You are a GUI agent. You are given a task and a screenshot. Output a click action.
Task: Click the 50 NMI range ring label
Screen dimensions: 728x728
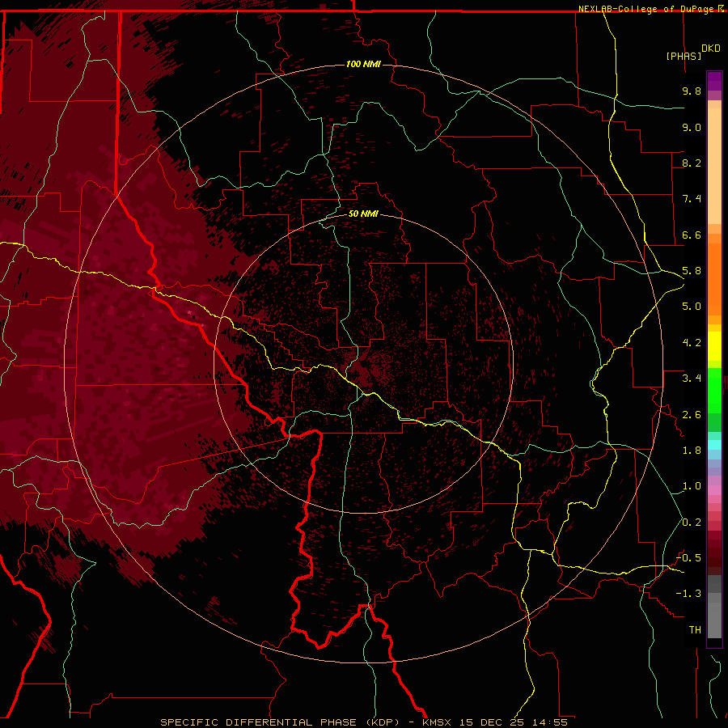tap(363, 214)
